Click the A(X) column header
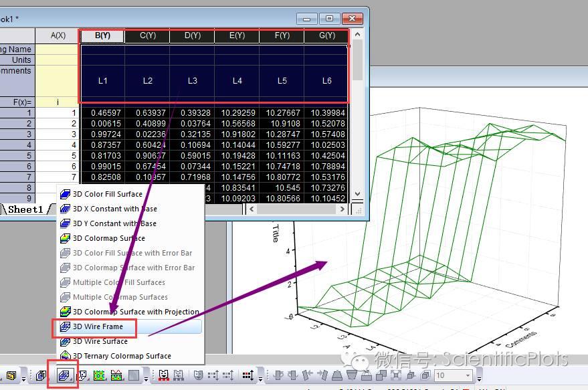The width and height of the screenshot is (588, 390). coord(58,35)
